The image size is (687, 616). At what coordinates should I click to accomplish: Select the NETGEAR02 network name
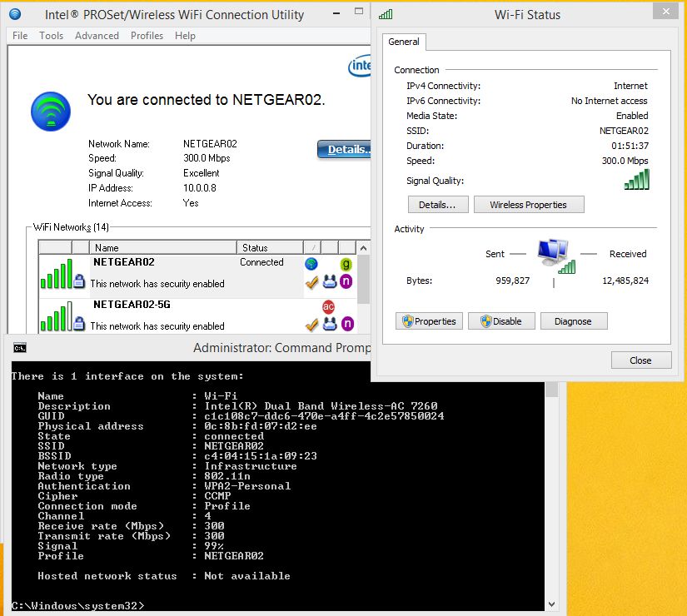124,262
